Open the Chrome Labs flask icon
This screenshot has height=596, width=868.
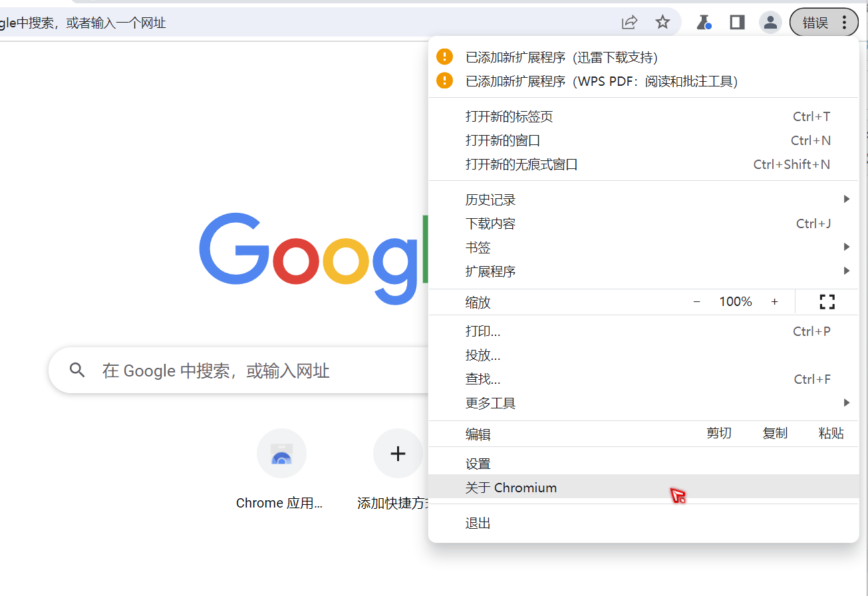[704, 23]
